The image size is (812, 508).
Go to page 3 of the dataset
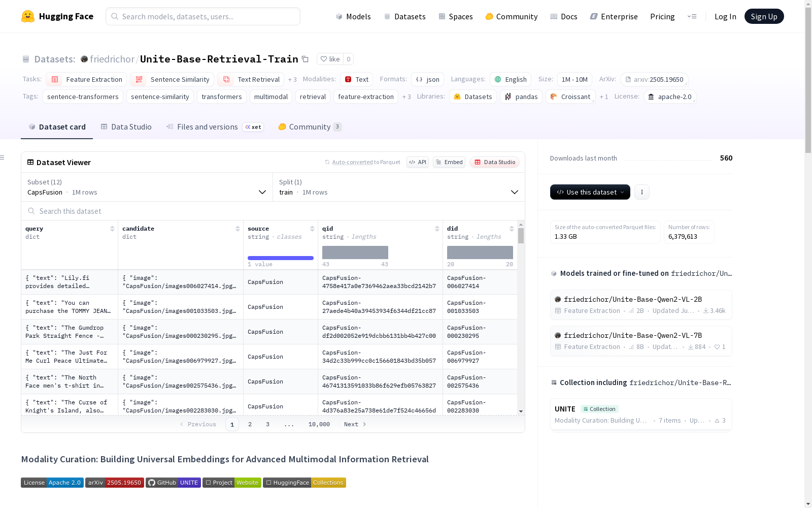pos(267,424)
